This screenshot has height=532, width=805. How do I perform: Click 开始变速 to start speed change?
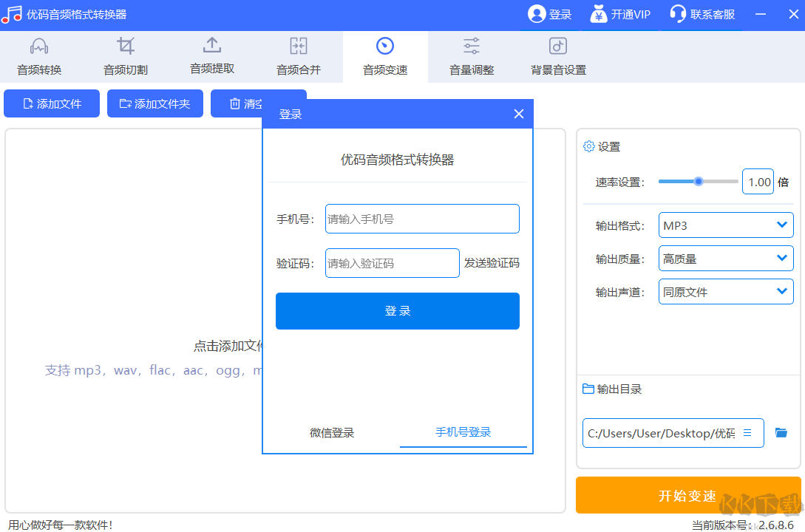(687, 496)
